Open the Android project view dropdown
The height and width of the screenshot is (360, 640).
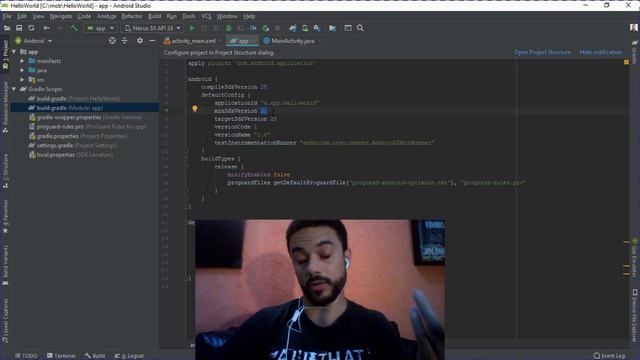click(34, 41)
